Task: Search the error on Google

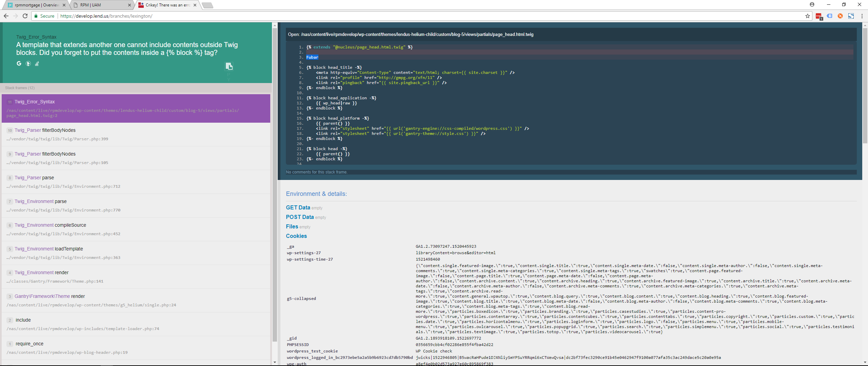Action: point(19,63)
